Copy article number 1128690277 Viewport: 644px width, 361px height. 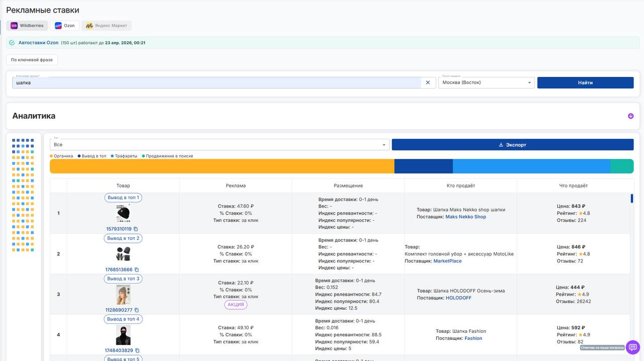(x=137, y=310)
